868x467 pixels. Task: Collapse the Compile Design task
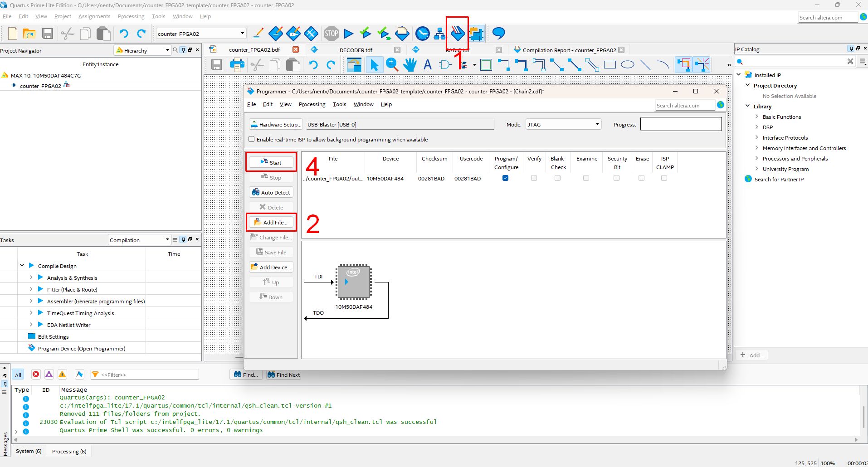tap(22, 265)
